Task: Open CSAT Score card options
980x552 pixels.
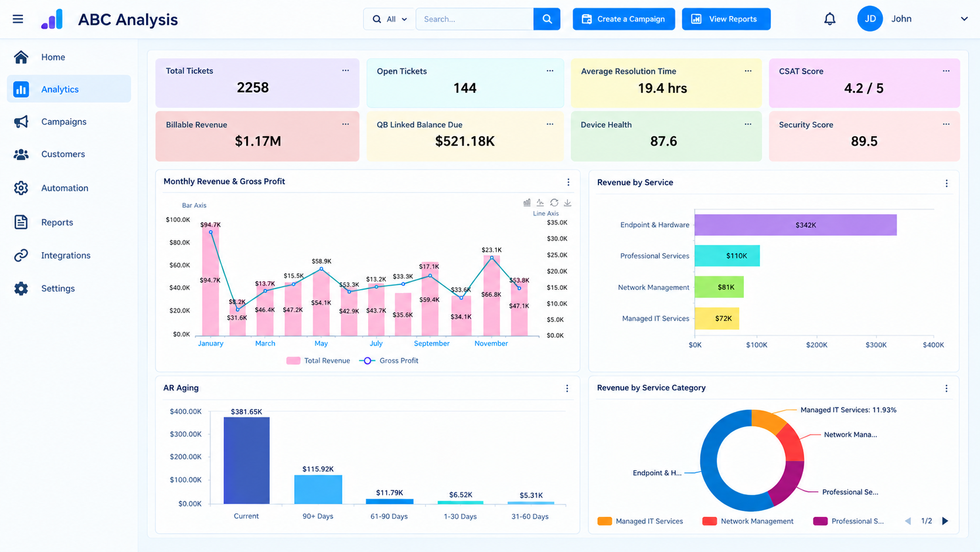Action: coord(946,70)
